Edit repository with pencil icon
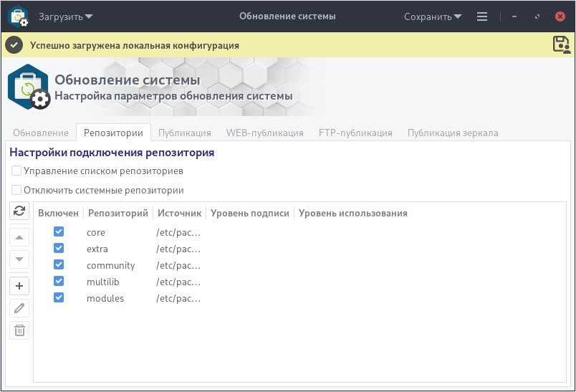576x392 pixels. click(x=19, y=308)
